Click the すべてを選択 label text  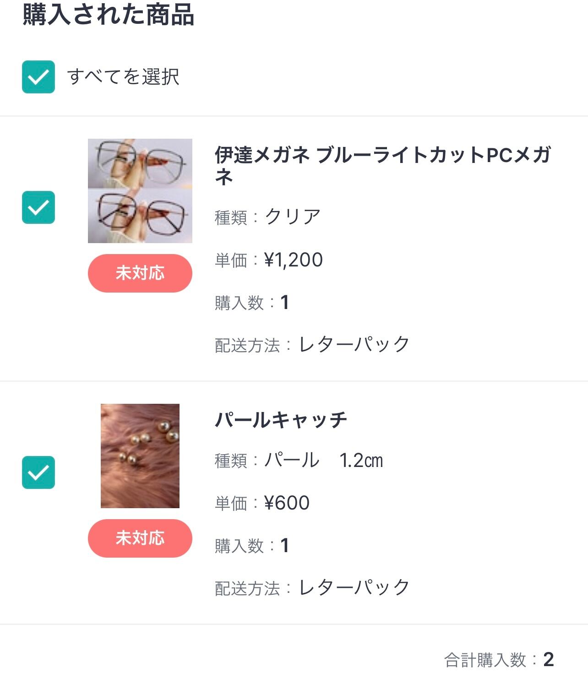click(x=123, y=77)
